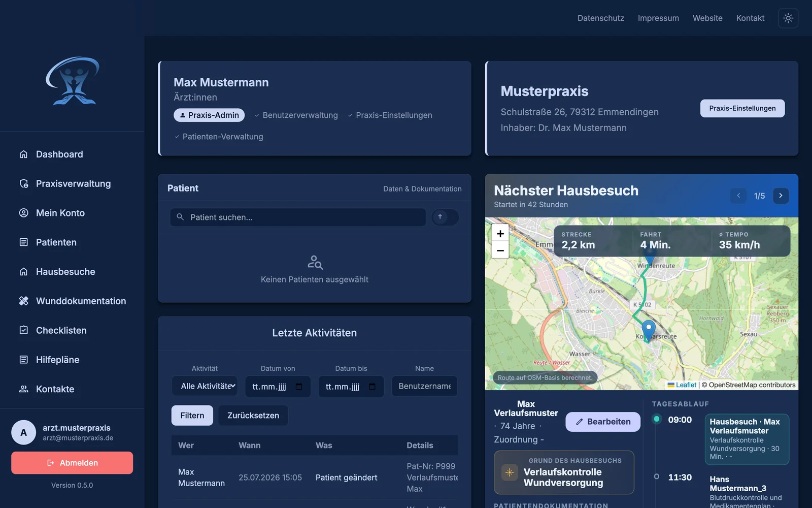Screen dimensions: 812x508
Task: Click the Patienten list icon
Action: coord(23,242)
